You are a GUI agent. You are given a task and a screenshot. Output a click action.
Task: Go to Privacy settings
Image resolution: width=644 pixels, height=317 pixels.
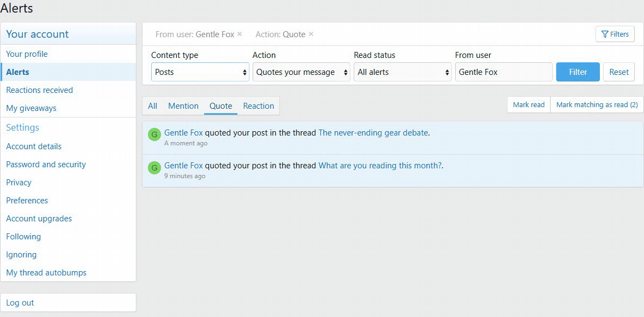tap(68, 183)
